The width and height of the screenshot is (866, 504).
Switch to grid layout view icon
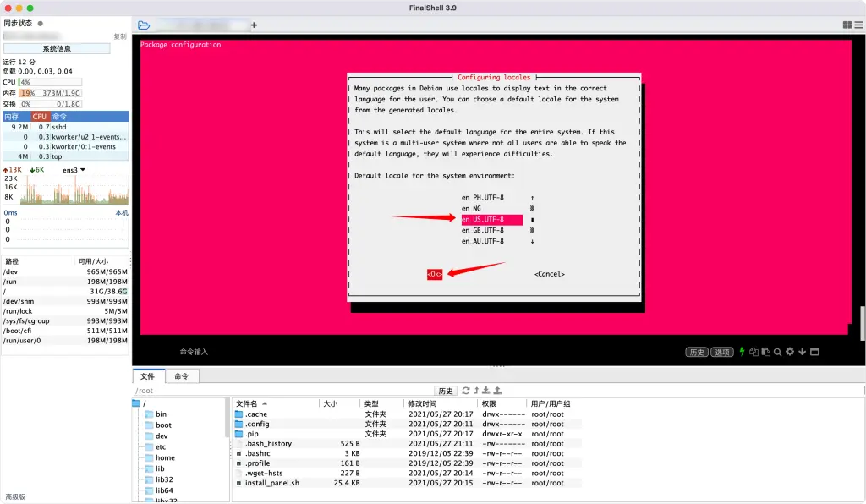(x=847, y=25)
